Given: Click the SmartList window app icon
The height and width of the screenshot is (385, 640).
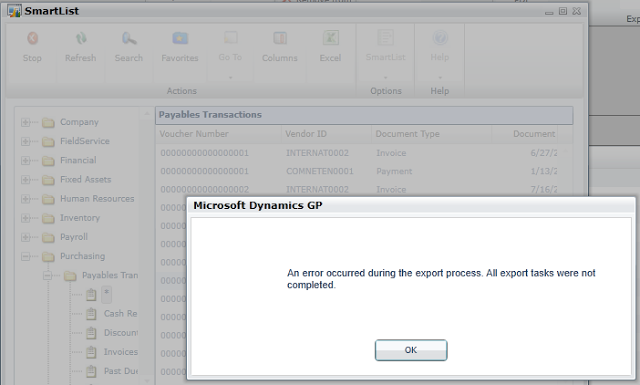Looking at the screenshot, I should [14, 11].
